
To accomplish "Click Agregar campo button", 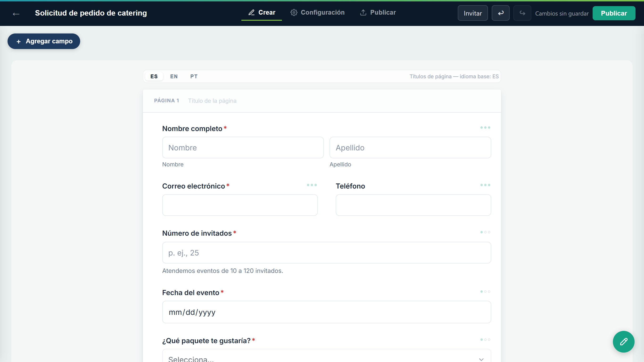I will [x=44, y=41].
